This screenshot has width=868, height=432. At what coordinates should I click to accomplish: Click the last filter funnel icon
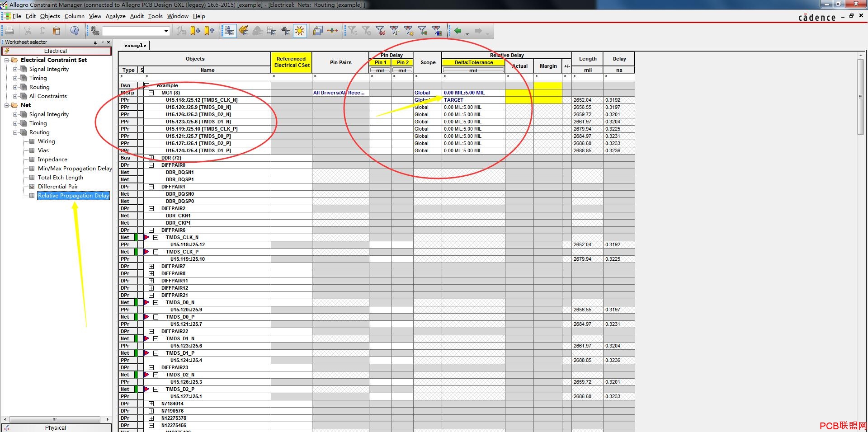coord(437,31)
